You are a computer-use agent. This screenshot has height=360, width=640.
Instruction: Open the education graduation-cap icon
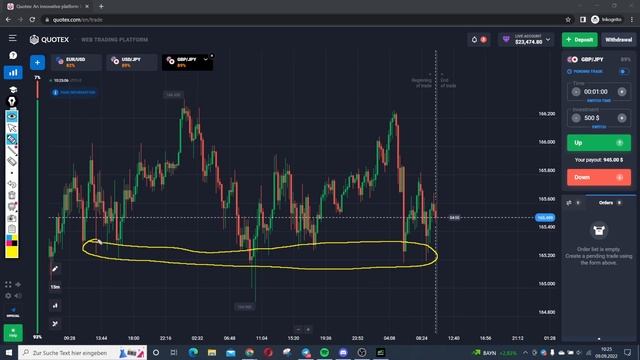(13, 90)
